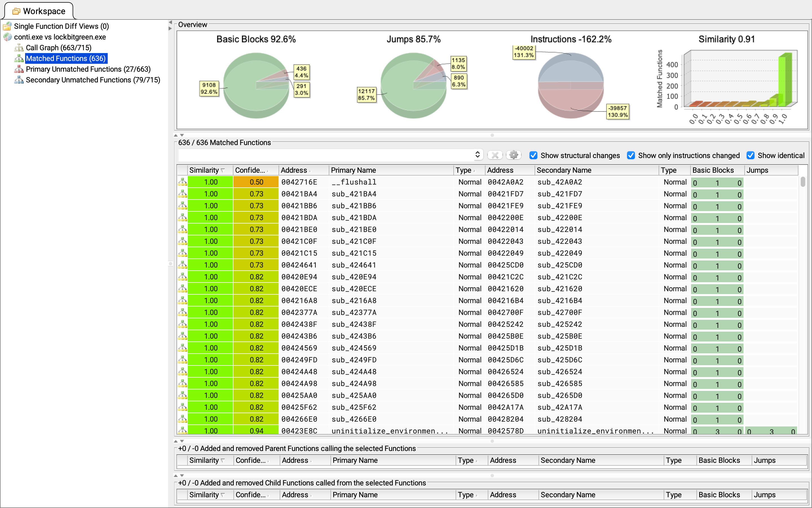
Task: Click basic blocks bar for sub_421BB6 row
Action: [717, 206]
